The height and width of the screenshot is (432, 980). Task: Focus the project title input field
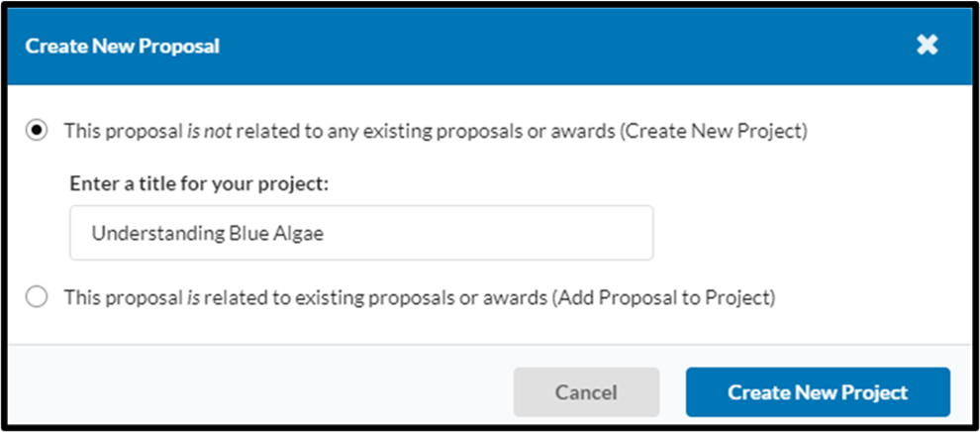click(x=361, y=233)
